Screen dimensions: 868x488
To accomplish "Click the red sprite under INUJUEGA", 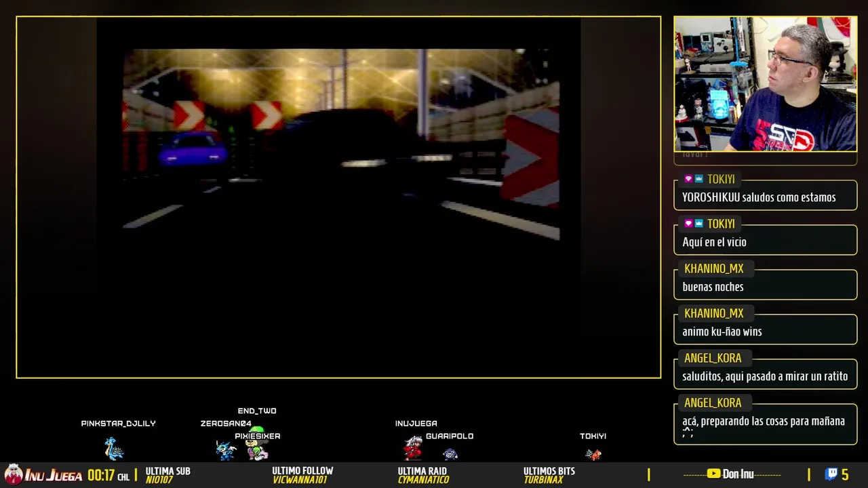I will 413,448.
